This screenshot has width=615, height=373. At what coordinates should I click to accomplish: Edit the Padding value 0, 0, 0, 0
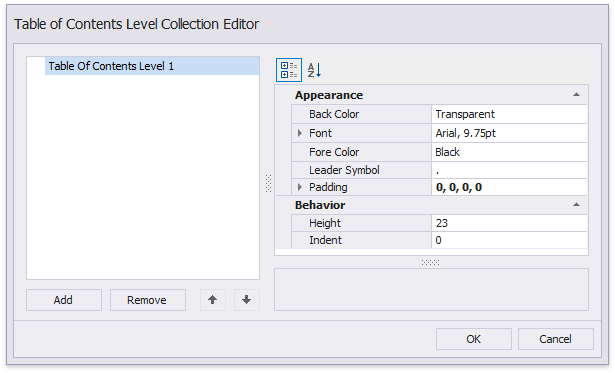[x=509, y=187]
